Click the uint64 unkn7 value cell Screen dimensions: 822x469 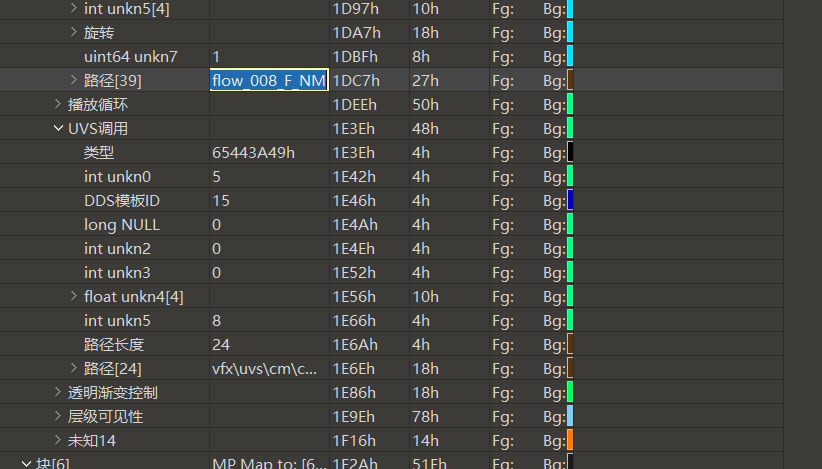268,56
